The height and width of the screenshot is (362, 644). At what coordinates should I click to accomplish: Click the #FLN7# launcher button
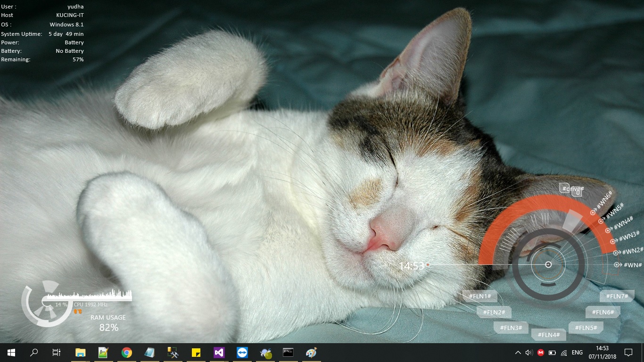[x=616, y=296]
